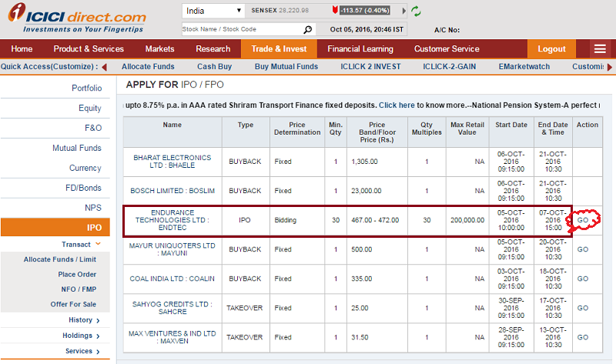
Task: Open the Research menu
Action: pyautogui.click(x=213, y=48)
